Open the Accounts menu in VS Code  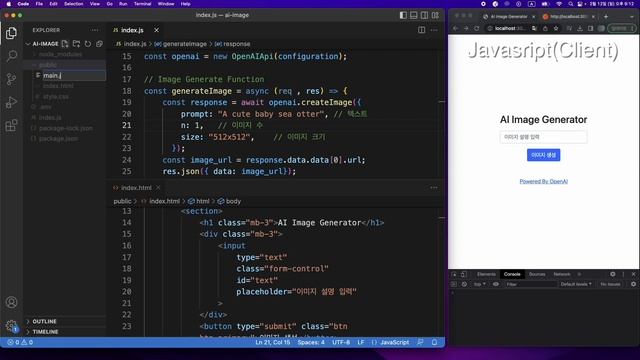pyautogui.click(x=11, y=302)
